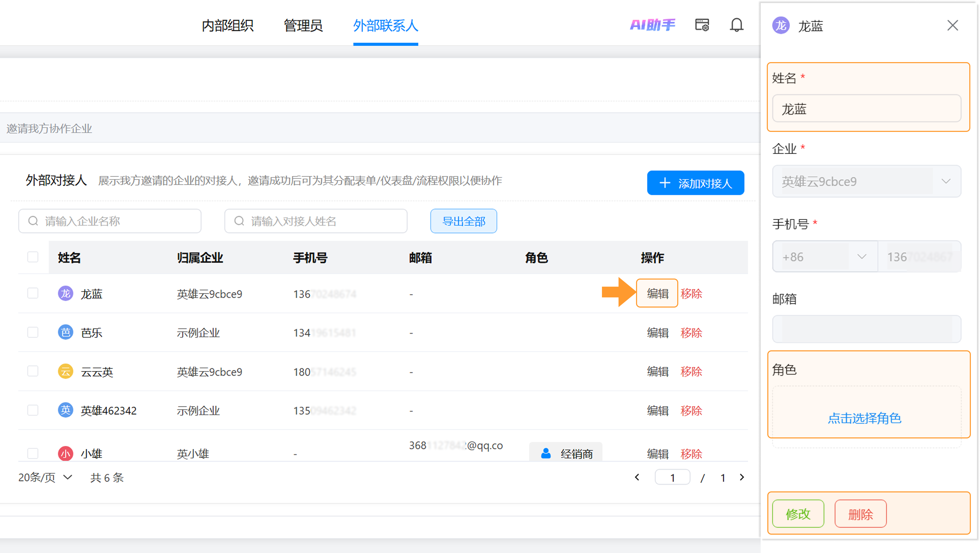The width and height of the screenshot is (980, 553).
Task: Click 添加对接人 button
Action: 695,183
